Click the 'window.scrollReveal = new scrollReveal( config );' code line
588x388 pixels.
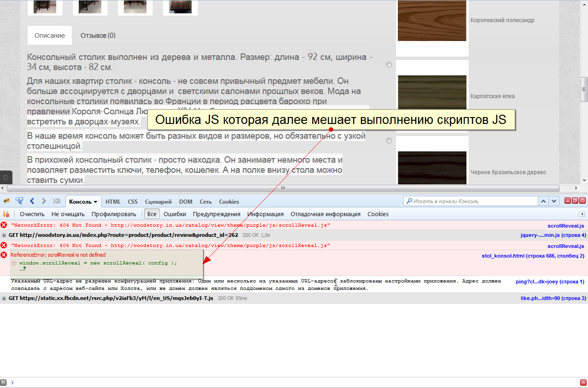coord(98,263)
